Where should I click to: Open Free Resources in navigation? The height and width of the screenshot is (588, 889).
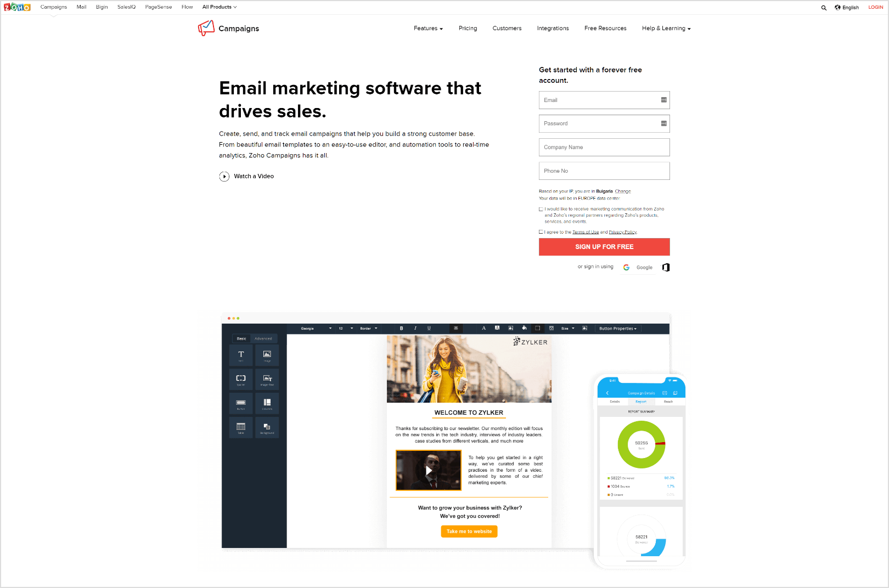point(605,29)
